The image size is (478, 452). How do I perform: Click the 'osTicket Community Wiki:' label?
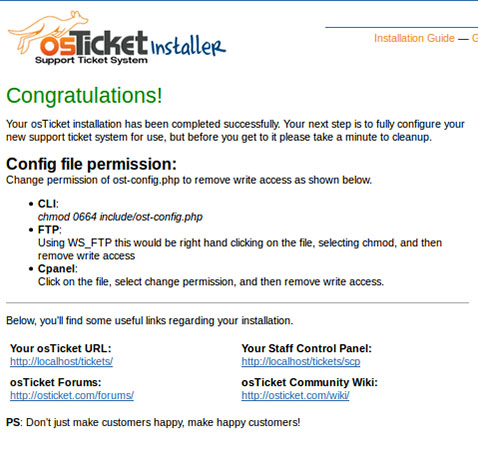coord(309,382)
